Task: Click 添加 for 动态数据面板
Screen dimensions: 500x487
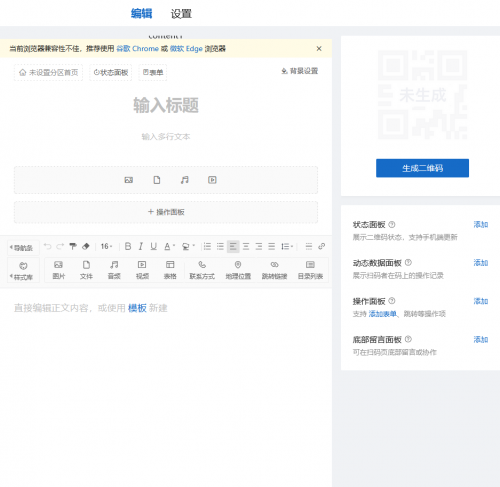Action: pos(481,263)
